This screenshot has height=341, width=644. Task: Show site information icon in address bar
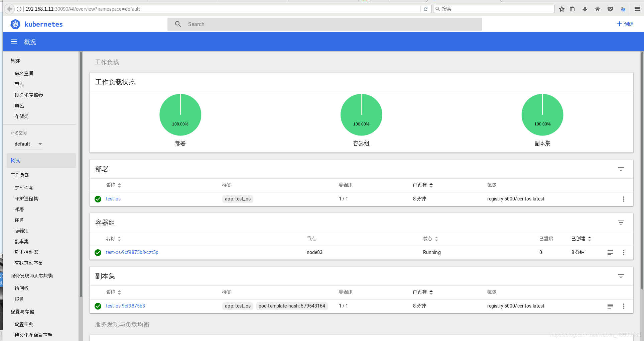[x=19, y=9]
